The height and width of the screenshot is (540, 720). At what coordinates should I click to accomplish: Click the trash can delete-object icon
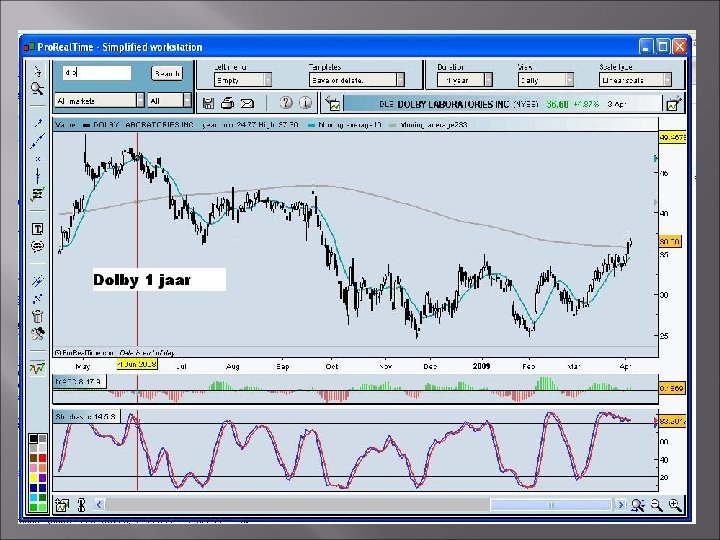pos(38,316)
